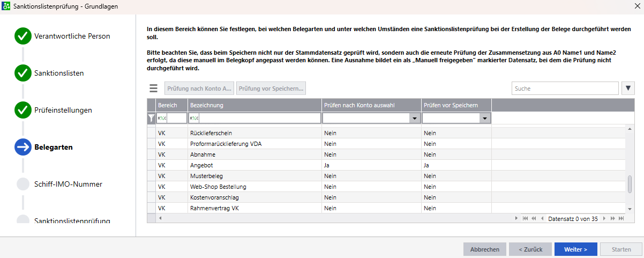This screenshot has width=644, height=258.
Task: Select the Musterbeleg row
Action: (387, 176)
